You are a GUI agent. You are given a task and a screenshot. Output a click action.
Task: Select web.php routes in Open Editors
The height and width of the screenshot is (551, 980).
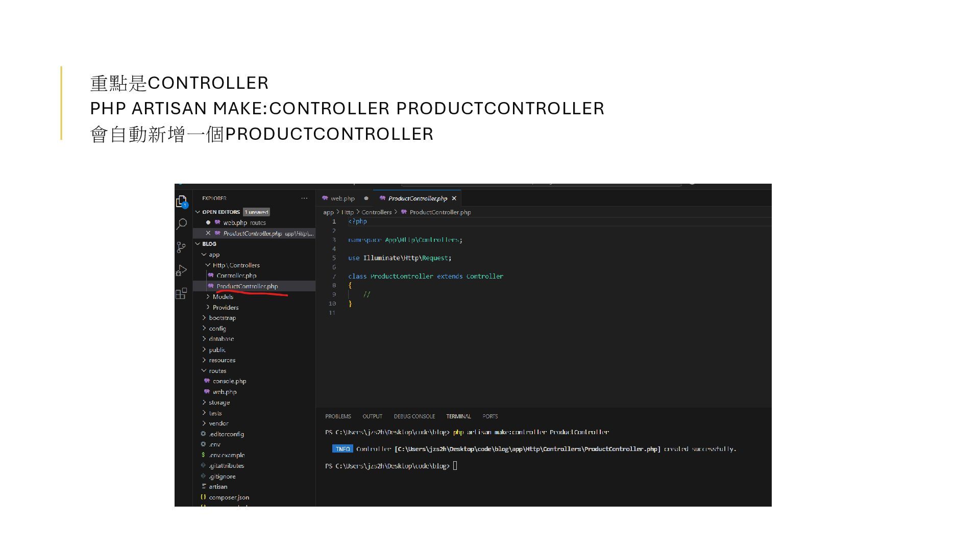[244, 222]
